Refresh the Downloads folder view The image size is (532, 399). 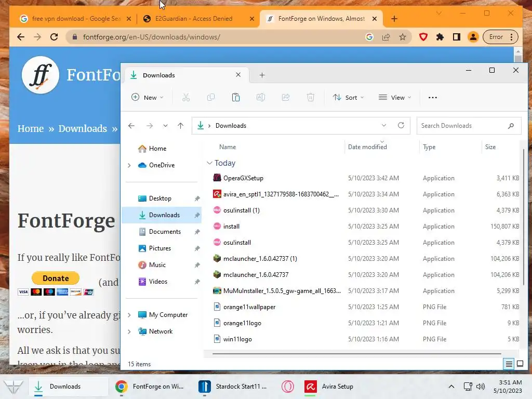[401, 126]
